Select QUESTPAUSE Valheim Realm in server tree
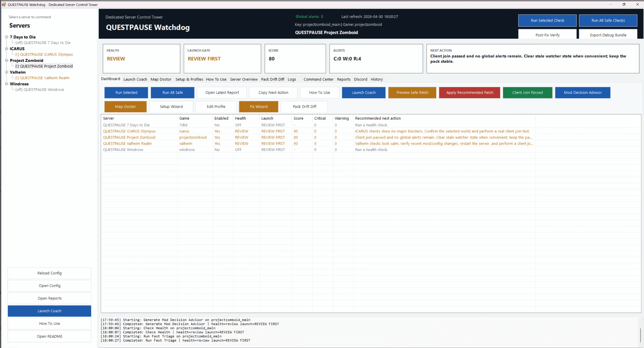Screen dimensions: 644x348 (42, 78)
